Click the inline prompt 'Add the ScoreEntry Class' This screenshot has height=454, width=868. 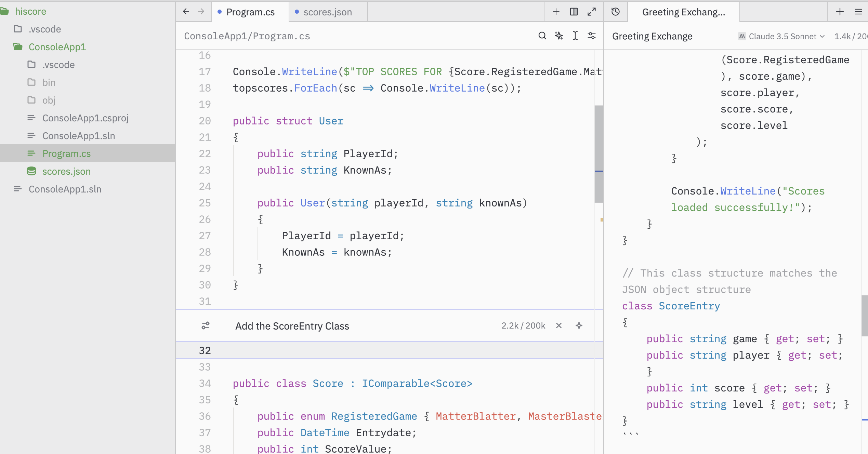pos(292,326)
